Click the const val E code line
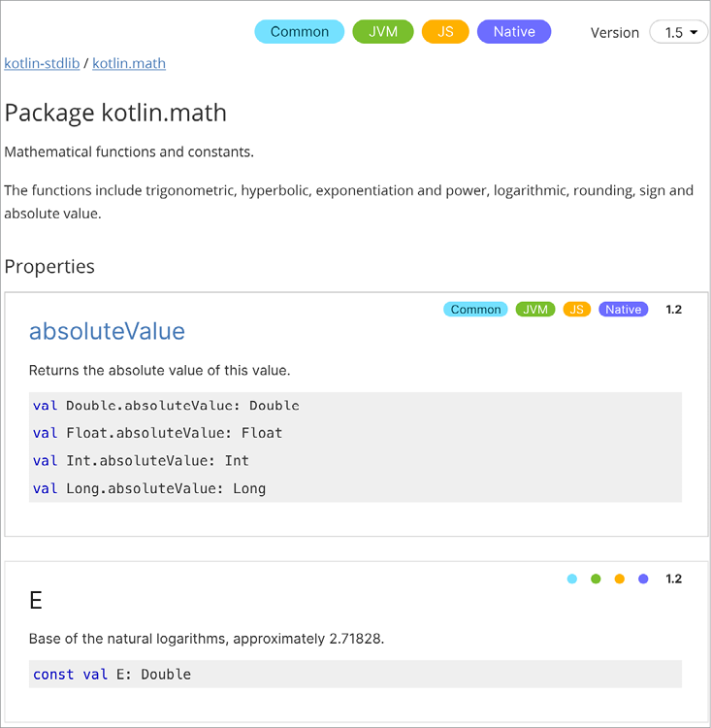The image size is (711, 728). (x=112, y=675)
